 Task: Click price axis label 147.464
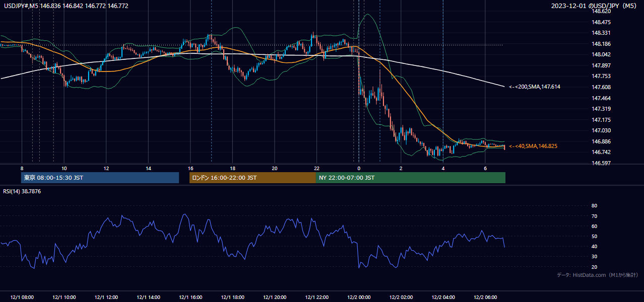tap(601, 98)
